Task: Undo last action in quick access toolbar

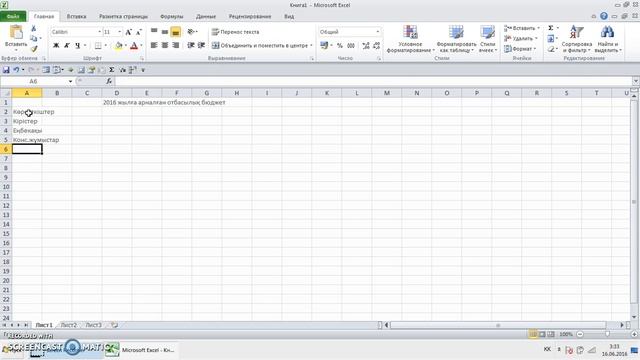Action: [x=16, y=70]
